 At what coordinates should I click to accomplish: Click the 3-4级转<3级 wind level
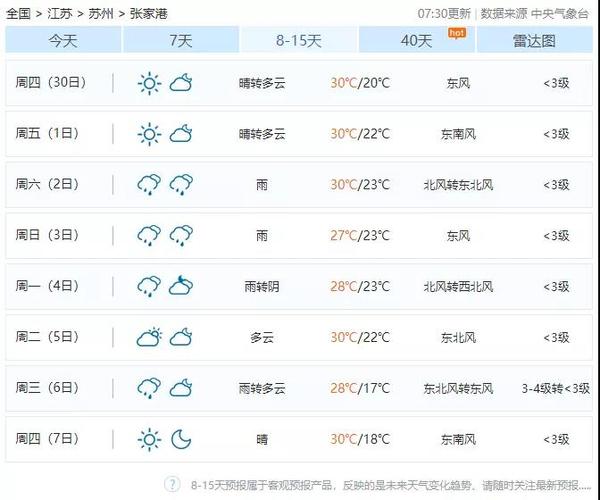pos(556,389)
